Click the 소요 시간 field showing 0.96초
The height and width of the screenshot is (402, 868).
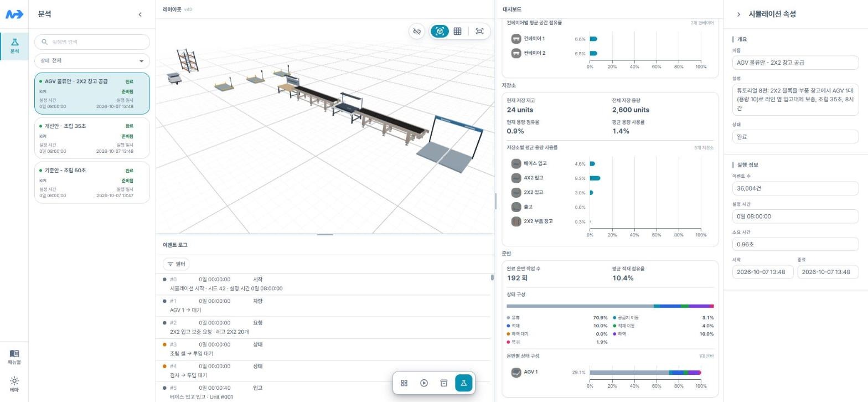[x=795, y=244]
